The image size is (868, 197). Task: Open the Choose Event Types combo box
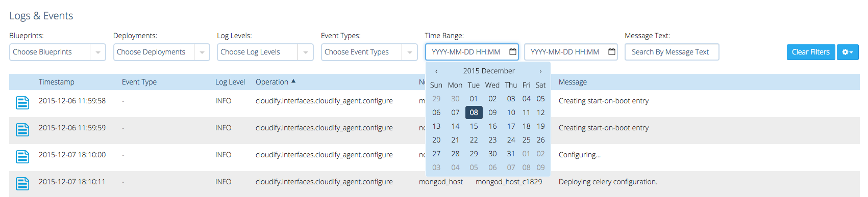pos(369,52)
